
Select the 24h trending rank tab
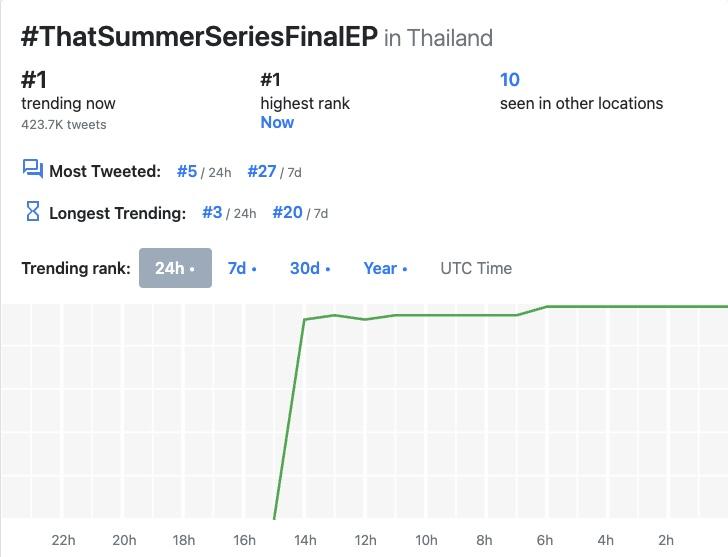[175, 268]
